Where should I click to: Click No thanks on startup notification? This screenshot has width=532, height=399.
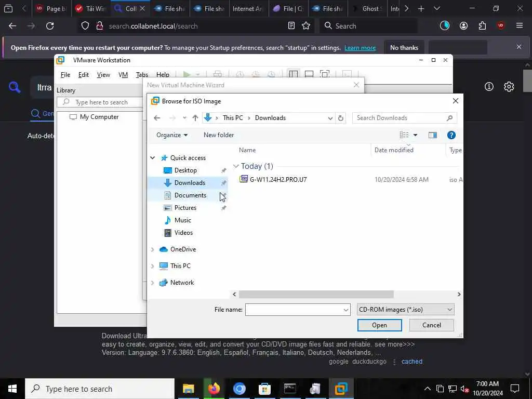[404, 47]
